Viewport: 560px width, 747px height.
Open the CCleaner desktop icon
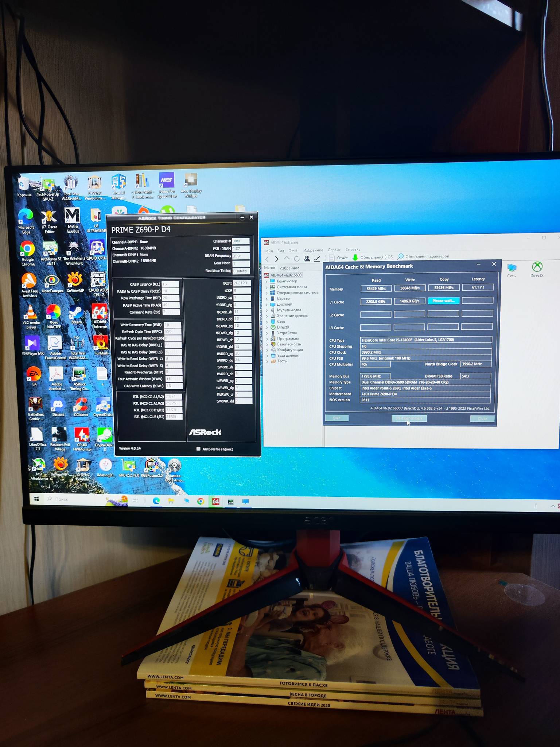(81, 407)
